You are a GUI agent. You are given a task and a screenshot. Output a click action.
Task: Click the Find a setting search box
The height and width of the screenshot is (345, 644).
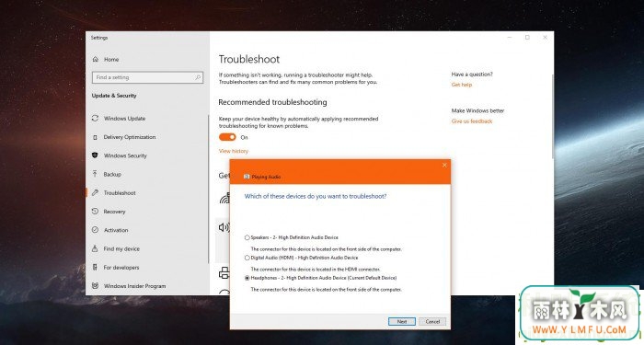tap(147, 77)
